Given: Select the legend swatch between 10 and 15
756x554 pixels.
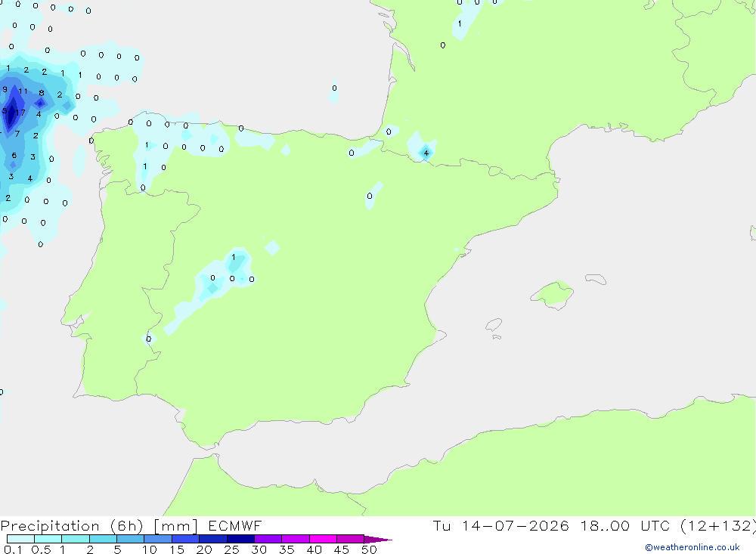Looking at the screenshot, I should [x=158, y=539].
